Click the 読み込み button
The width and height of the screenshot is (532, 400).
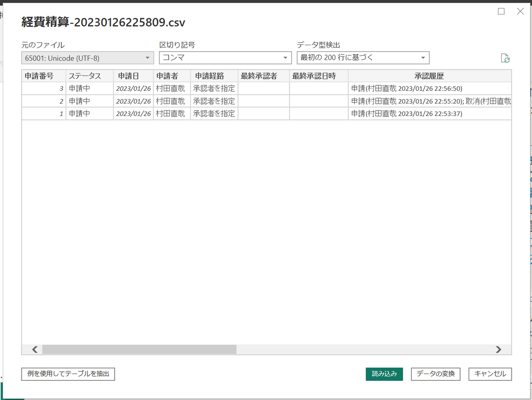384,374
